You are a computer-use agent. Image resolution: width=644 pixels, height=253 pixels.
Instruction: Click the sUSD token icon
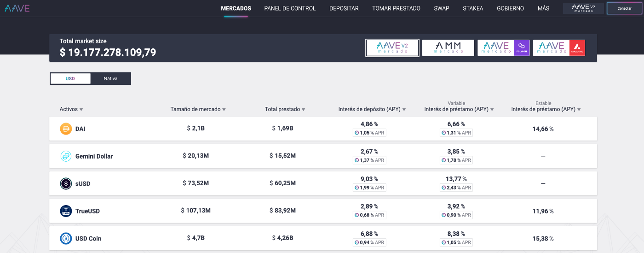pyautogui.click(x=66, y=183)
